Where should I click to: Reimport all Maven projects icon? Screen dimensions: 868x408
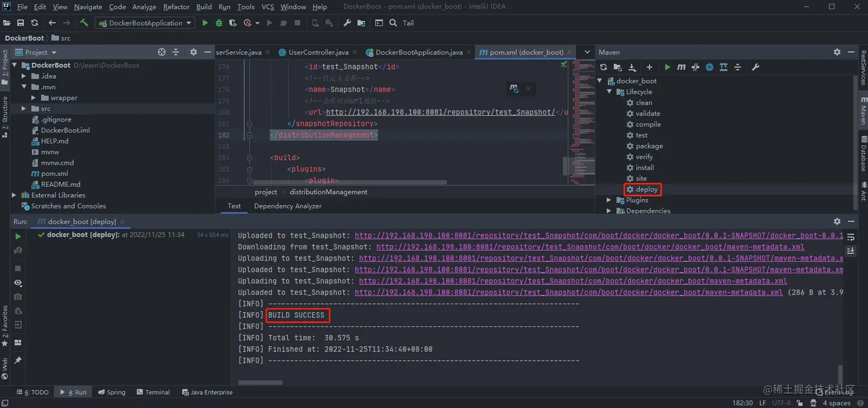pyautogui.click(x=603, y=67)
